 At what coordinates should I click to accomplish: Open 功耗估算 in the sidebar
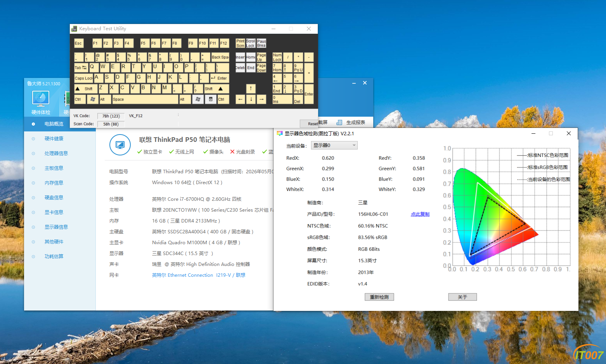54,257
